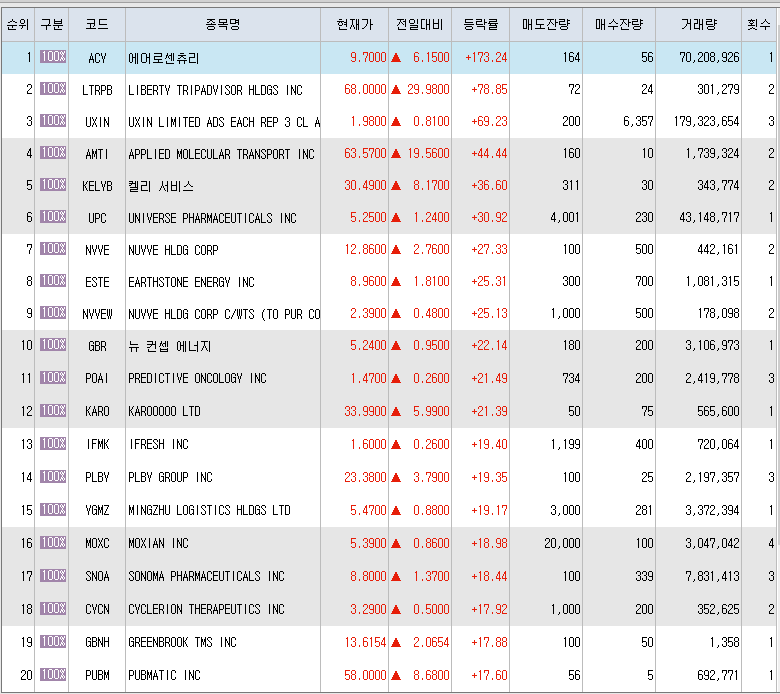
Task: Click ticker code NVVE
Action: tap(97, 250)
